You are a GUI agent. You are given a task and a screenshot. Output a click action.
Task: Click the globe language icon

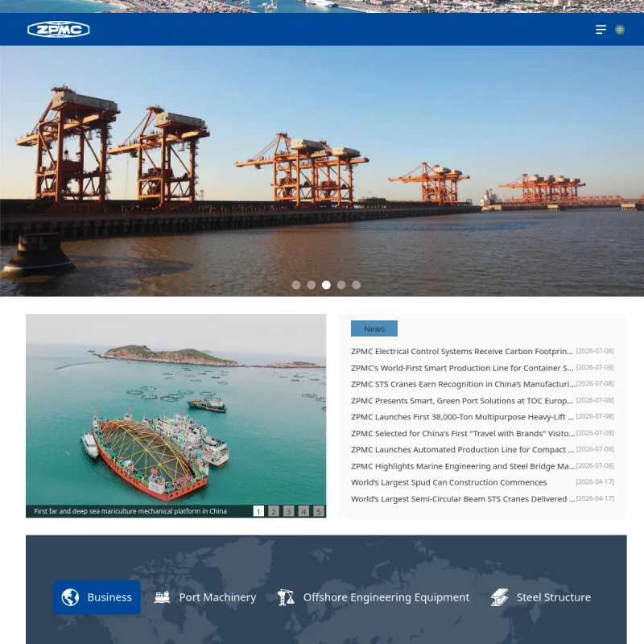click(620, 30)
